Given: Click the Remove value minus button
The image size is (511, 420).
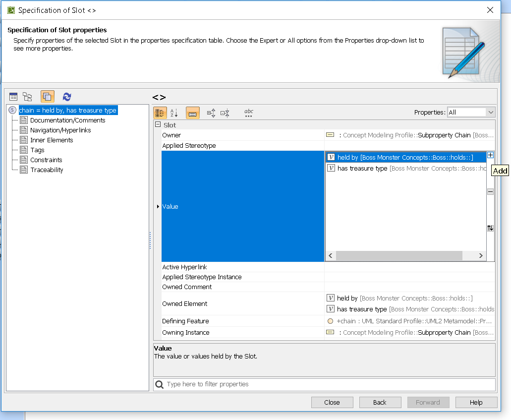Looking at the screenshot, I should (x=490, y=191).
